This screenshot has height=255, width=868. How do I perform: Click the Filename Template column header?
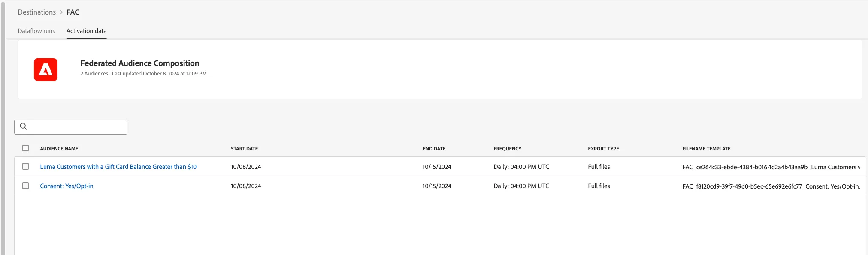tap(707, 149)
